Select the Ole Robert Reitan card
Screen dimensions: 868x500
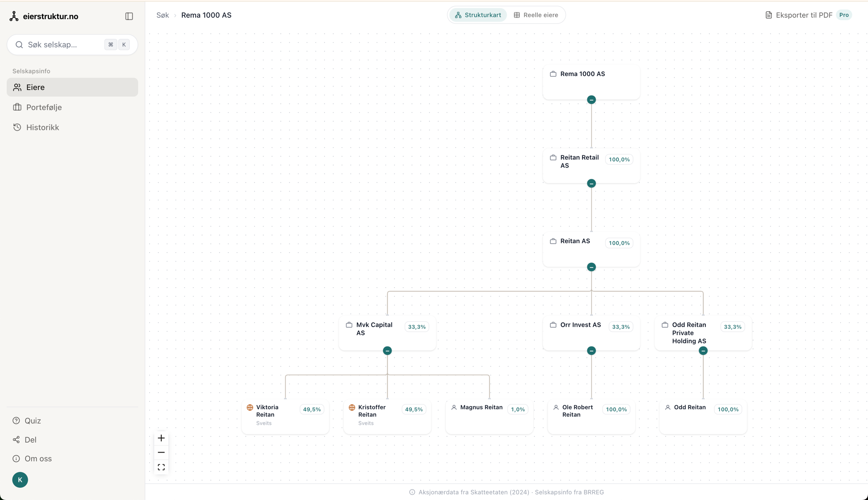pyautogui.click(x=591, y=417)
